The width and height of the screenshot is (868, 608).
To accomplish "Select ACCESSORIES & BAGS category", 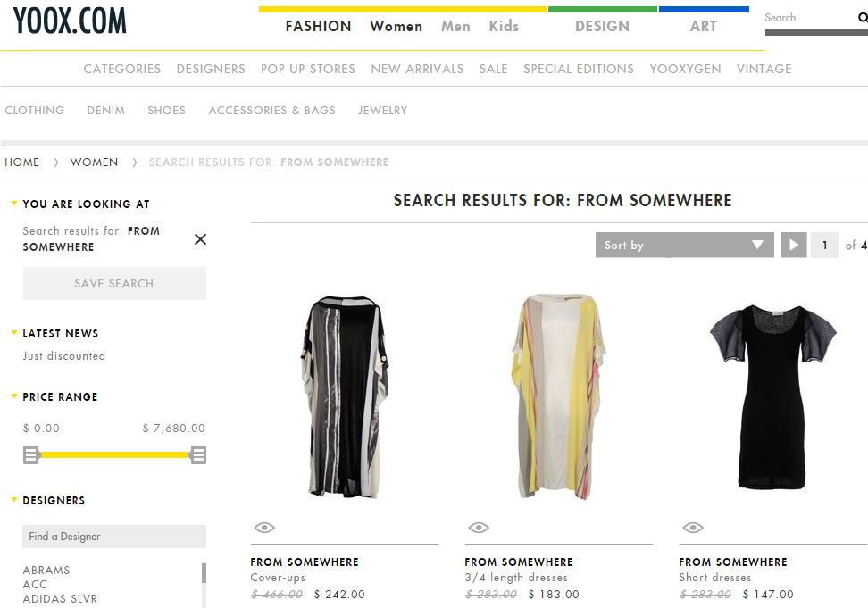I will pyautogui.click(x=271, y=110).
